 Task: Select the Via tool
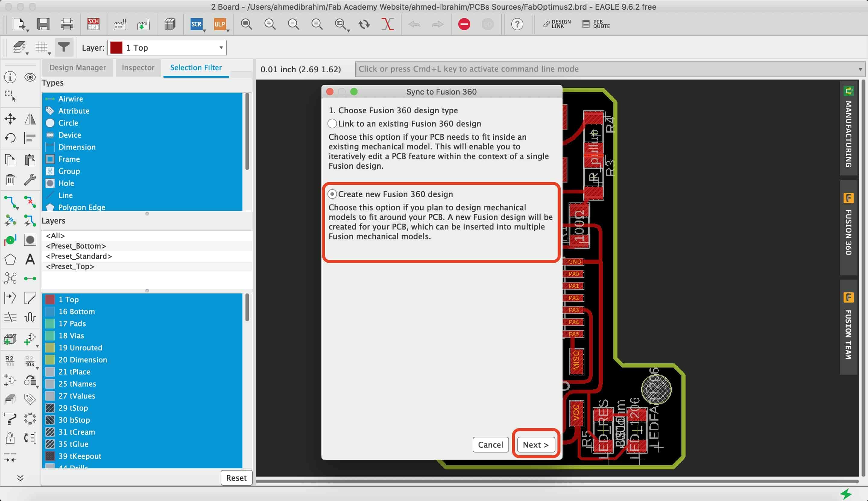(10, 240)
